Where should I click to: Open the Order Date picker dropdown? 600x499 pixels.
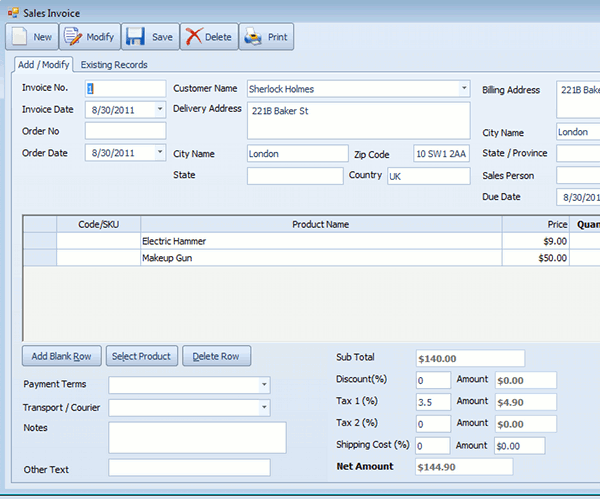coord(160,153)
